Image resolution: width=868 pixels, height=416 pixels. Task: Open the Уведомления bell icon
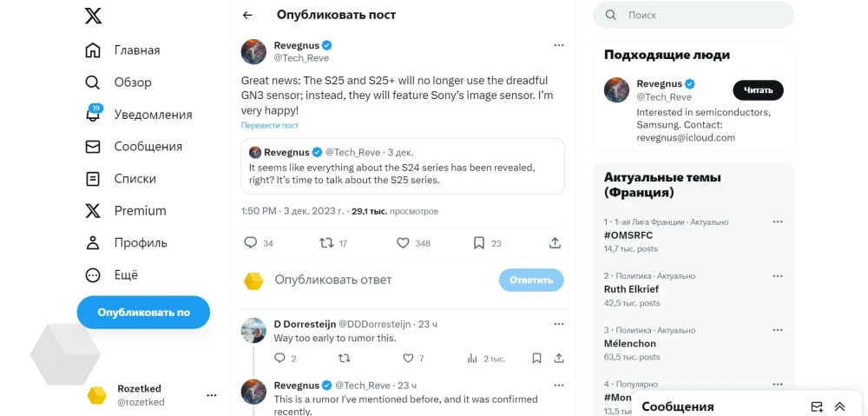(x=93, y=115)
